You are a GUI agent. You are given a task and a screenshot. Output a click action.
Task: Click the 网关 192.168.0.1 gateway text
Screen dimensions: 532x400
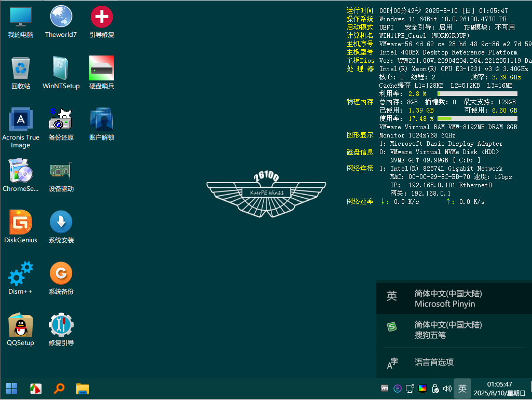pos(420,194)
